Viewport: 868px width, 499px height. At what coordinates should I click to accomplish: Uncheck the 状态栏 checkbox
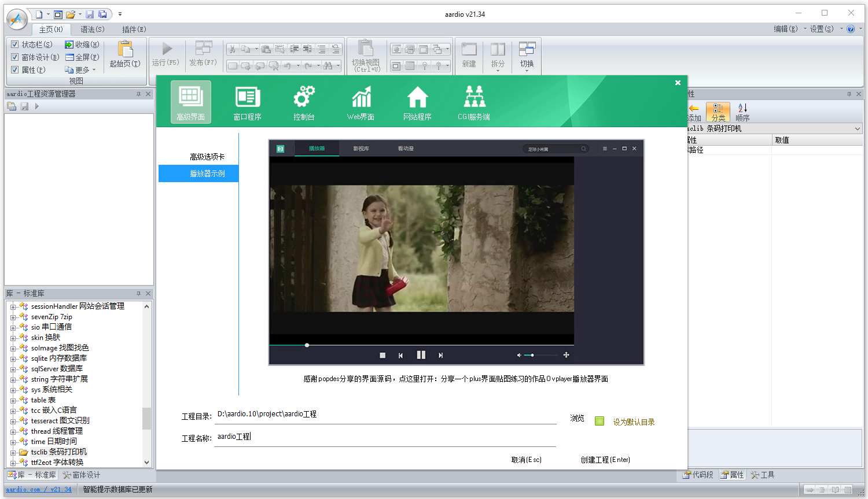coord(15,44)
